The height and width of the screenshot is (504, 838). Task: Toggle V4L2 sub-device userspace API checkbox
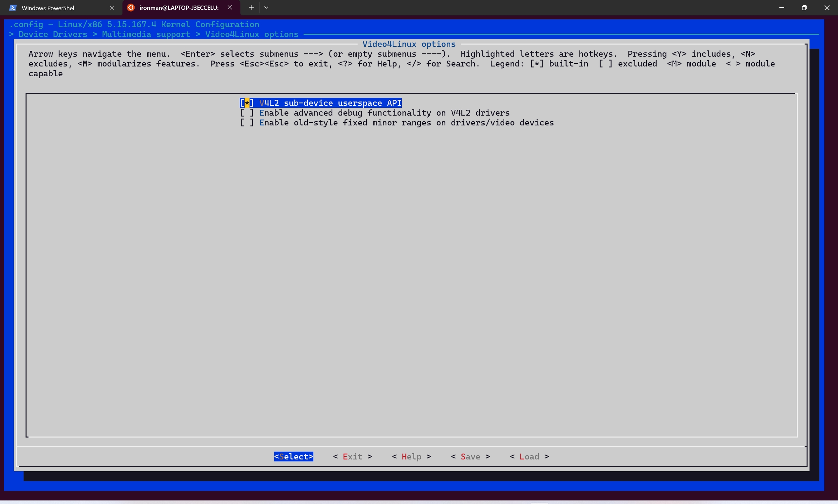click(247, 103)
